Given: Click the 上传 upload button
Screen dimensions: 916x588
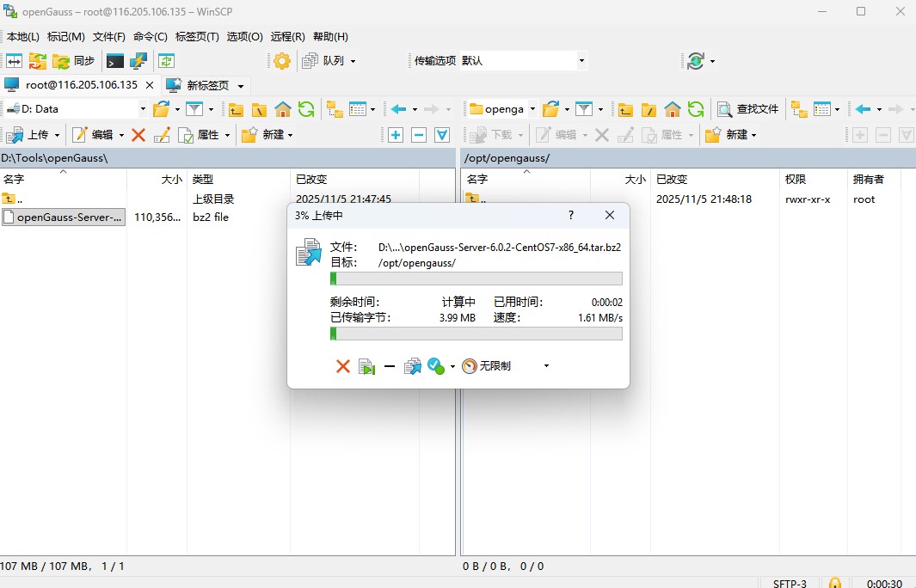Looking at the screenshot, I should pos(29,135).
